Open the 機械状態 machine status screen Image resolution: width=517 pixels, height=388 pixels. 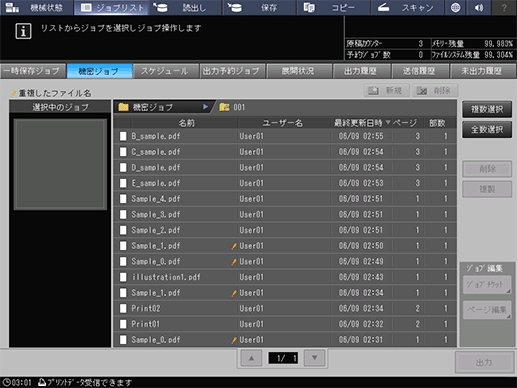[37, 7]
